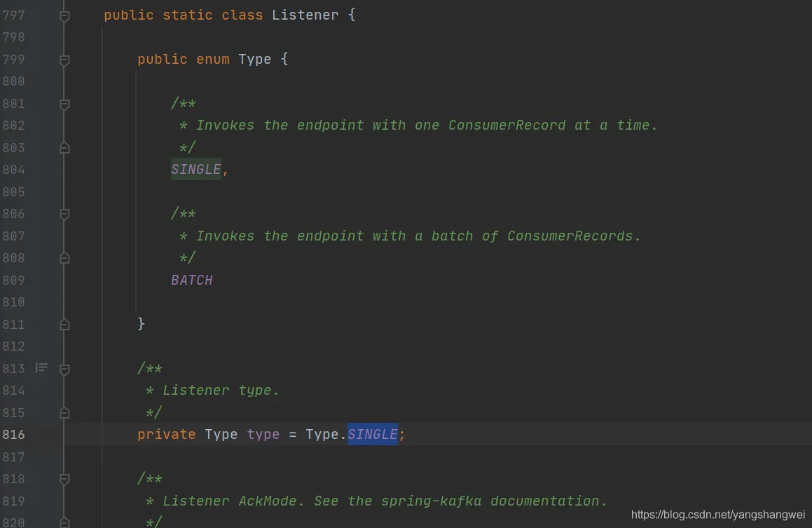Click the closing brace on line 811
This screenshot has height=528, width=812.
(141, 324)
